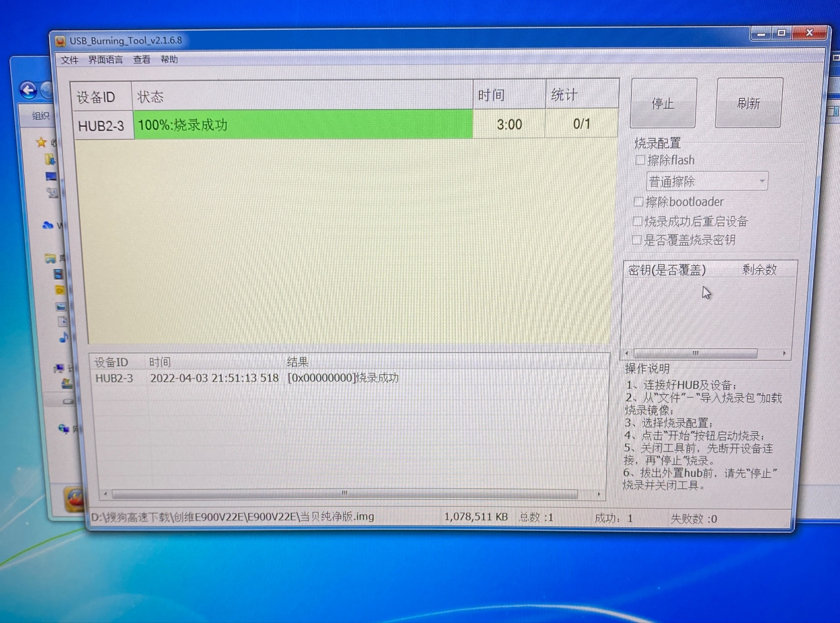Click the 3:00 time cell
Screen dimensions: 840x623
(509, 124)
